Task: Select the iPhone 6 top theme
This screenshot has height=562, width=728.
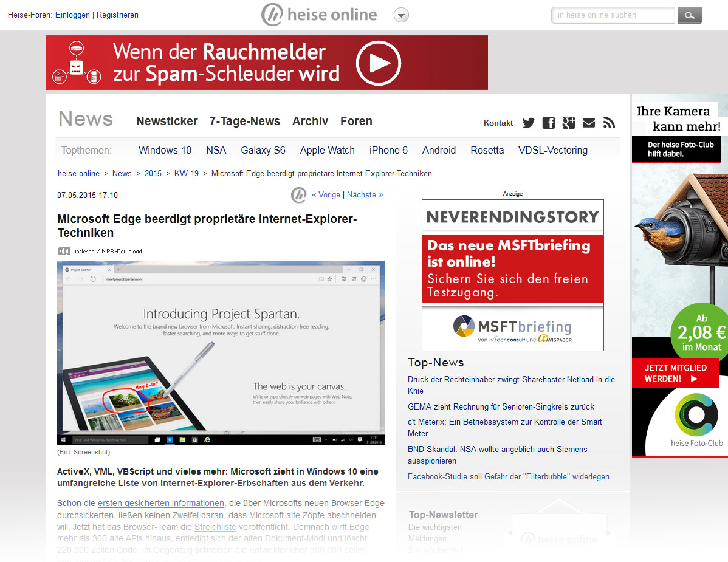Action: click(x=388, y=150)
